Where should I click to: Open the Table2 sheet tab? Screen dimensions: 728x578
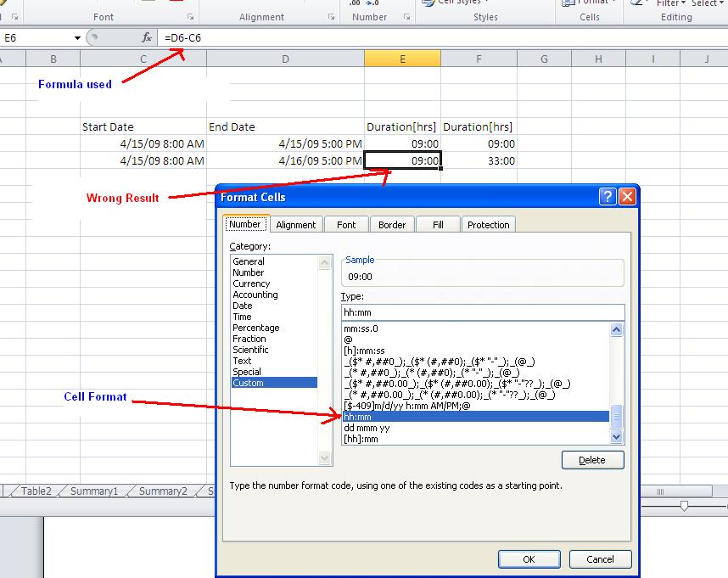pyautogui.click(x=36, y=491)
